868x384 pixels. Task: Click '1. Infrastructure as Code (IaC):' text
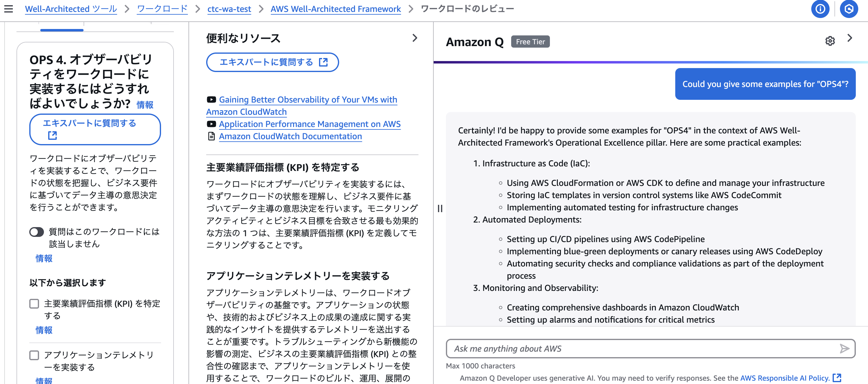point(531,163)
